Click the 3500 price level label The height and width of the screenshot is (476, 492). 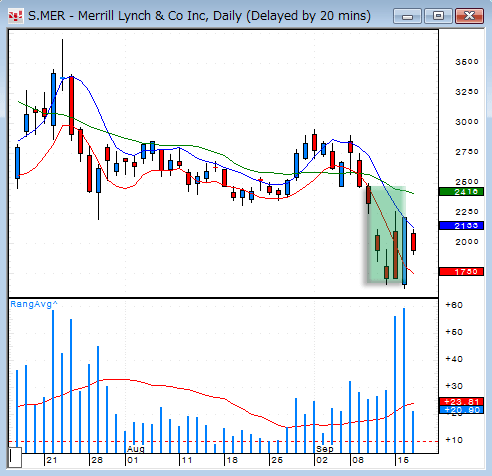pyautogui.click(x=467, y=62)
